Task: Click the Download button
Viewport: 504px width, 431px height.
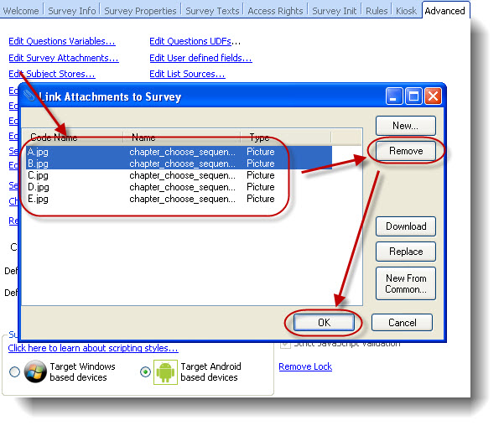Action: (406, 226)
